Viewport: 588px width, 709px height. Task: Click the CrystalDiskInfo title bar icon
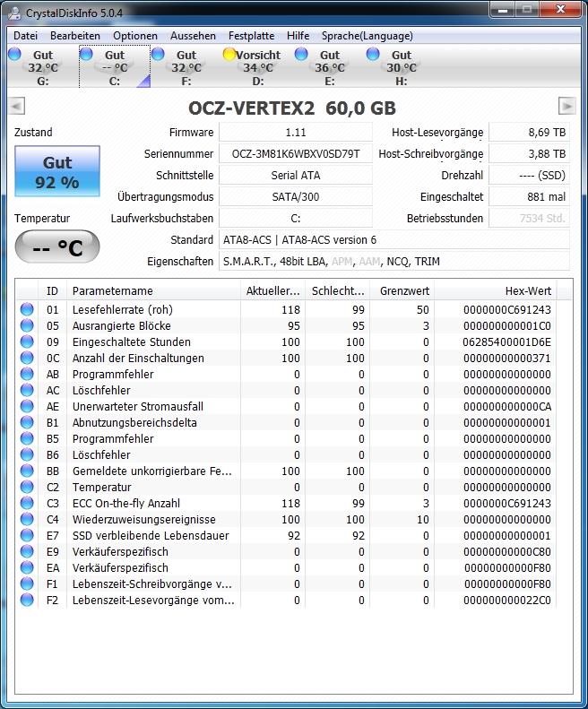pos(14,13)
